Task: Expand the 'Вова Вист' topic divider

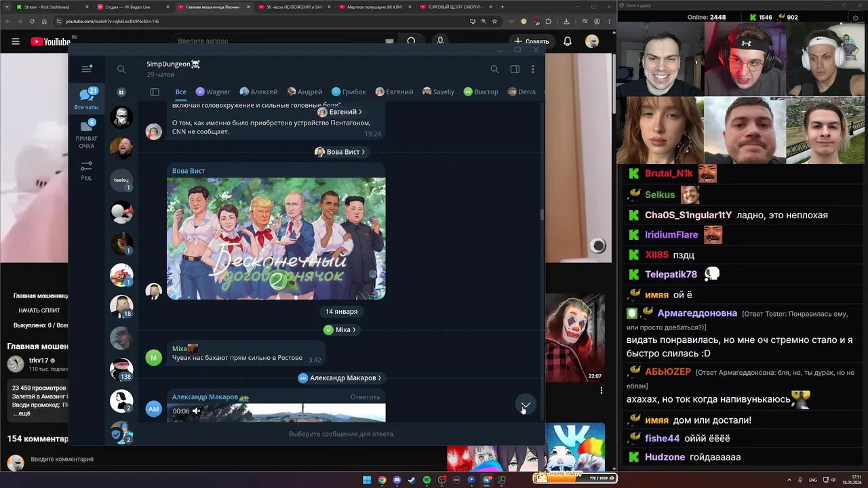Action: click(x=340, y=152)
